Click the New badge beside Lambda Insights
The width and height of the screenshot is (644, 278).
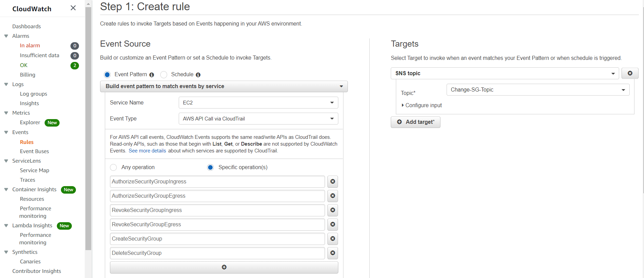(64, 226)
